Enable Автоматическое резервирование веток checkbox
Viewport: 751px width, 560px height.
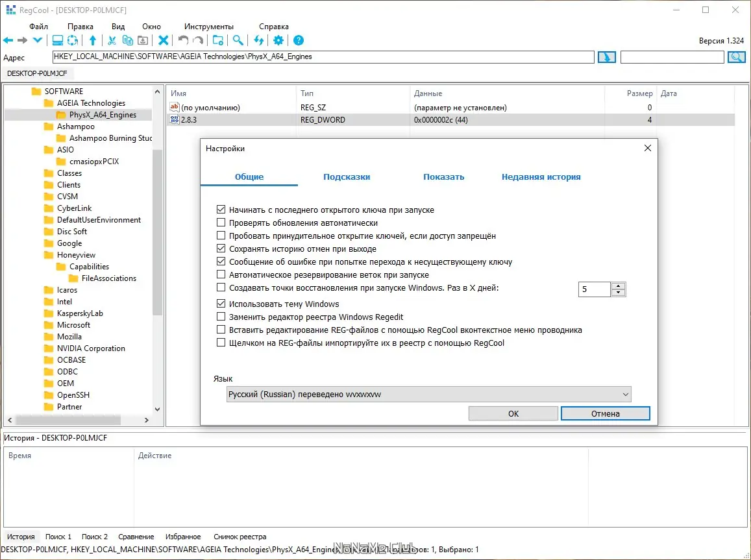coord(221,274)
